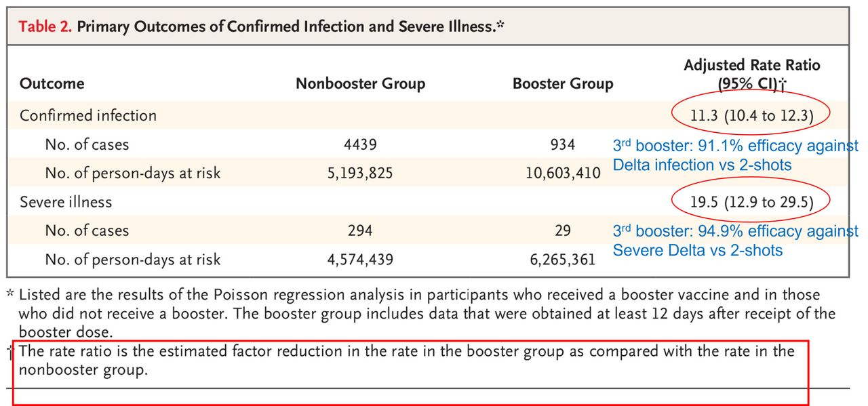Click the 6,265,361 person-days value
The image size is (868, 406).
click(563, 259)
